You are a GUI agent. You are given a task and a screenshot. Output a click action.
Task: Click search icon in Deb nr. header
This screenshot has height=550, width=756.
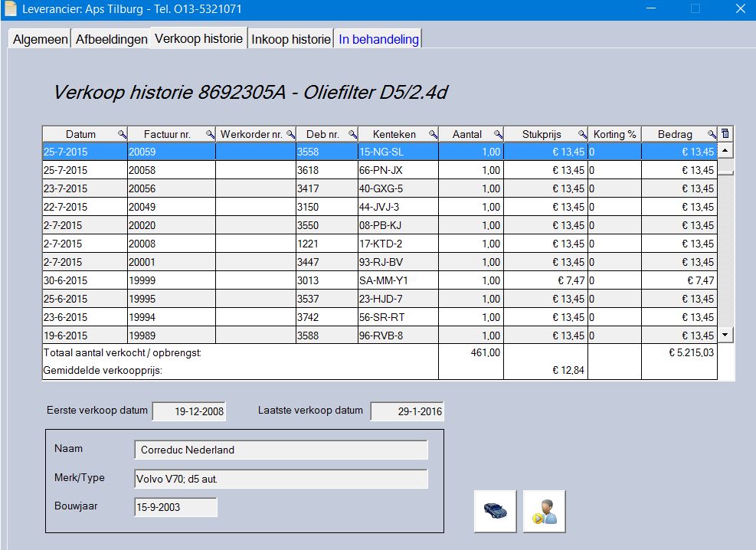(352, 134)
